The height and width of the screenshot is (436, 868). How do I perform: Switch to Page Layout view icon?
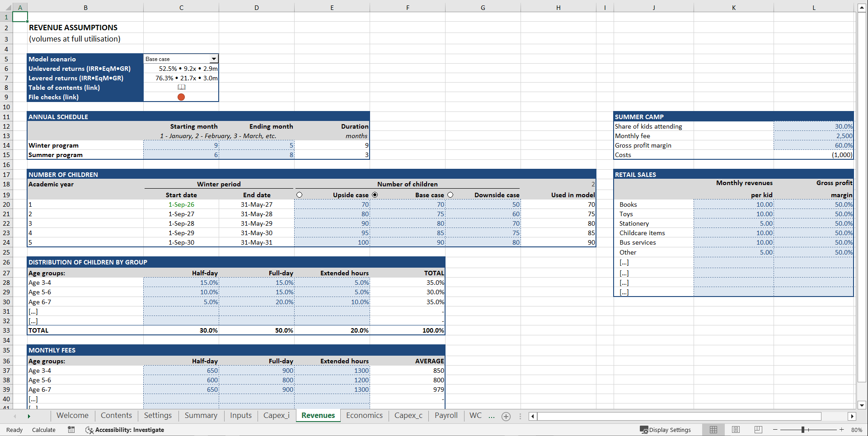pos(736,430)
